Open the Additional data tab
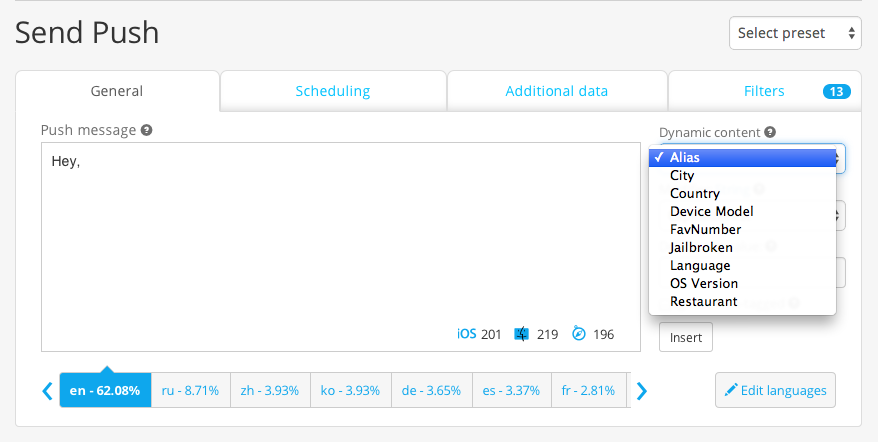This screenshot has height=442, width=878. 557,91
